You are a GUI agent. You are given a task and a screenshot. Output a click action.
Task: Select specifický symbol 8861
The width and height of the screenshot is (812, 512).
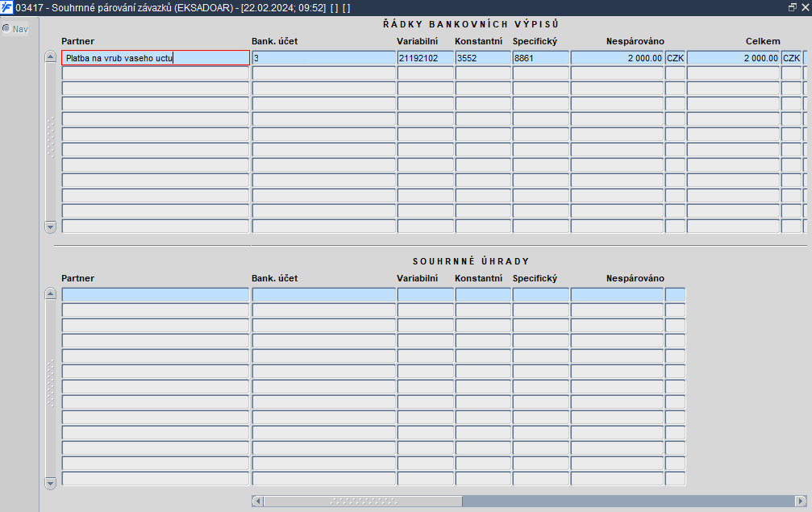(x=540, y=58)
